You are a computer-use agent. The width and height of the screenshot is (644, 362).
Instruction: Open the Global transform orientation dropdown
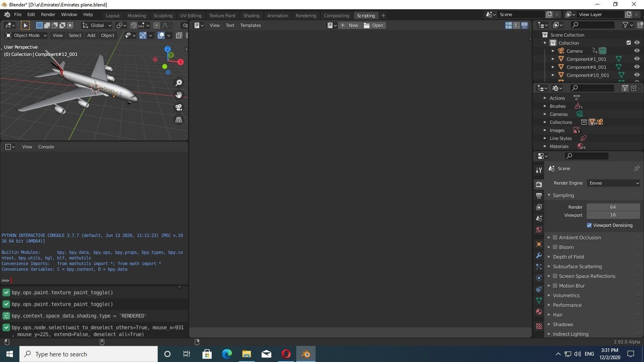coord(97,25)
